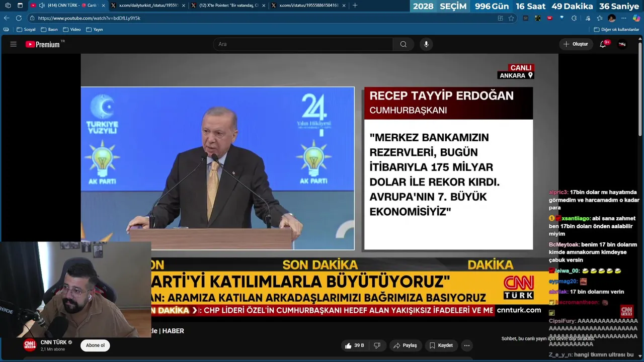Click chat username alpric3
This screenshot has width=644, height=362.
558,192
